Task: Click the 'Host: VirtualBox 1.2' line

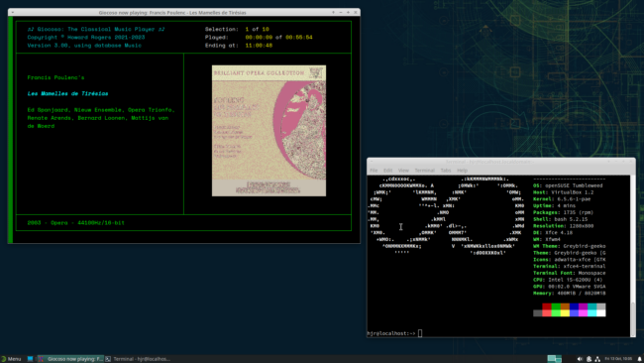Action: [564, 192]
